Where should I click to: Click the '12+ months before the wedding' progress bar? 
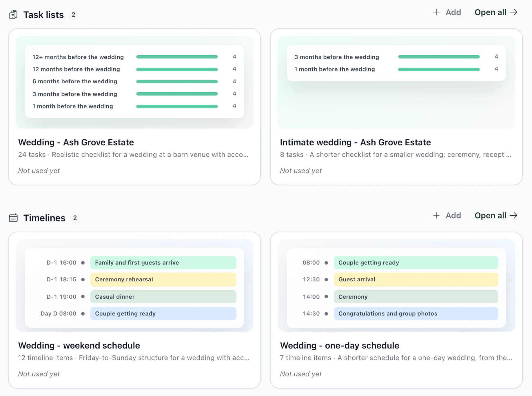click(x=177, y=57)
